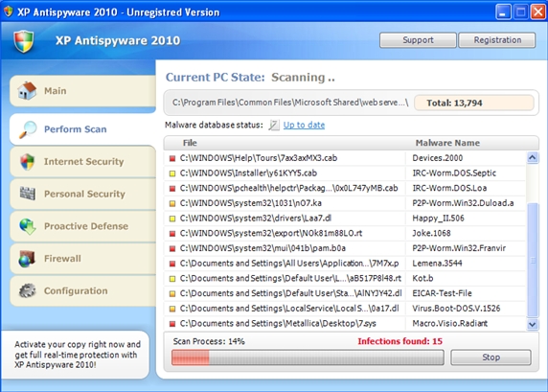Click the globe arrow Proactive Defense icon
Screen dimensions: 548x392
tap(28, 226)
